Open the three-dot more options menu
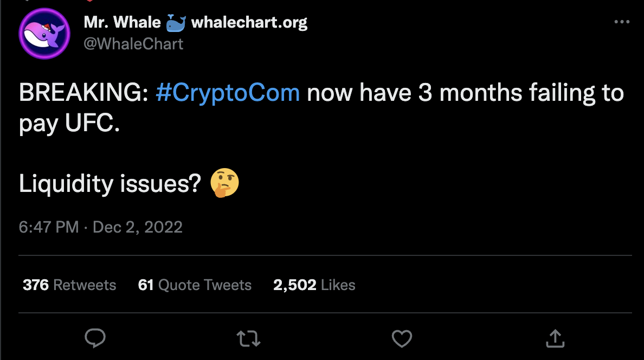Image resolution: width=644 pixels, height=360 pixels. pyautogui.click(x=622, y=22)
